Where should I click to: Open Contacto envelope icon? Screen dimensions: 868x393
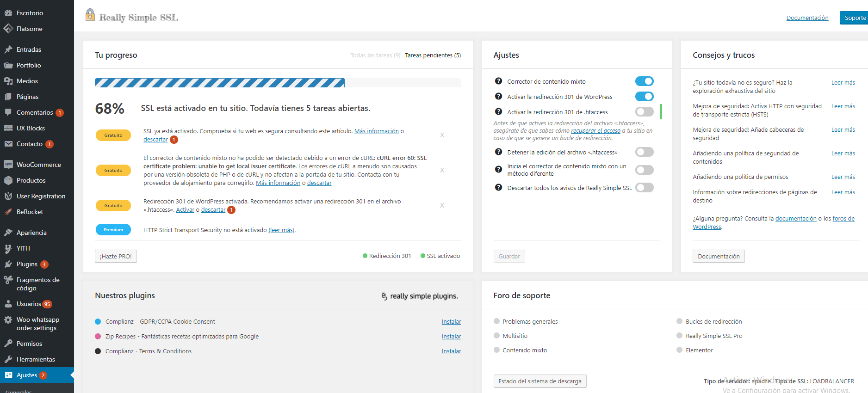coord(8,144)
